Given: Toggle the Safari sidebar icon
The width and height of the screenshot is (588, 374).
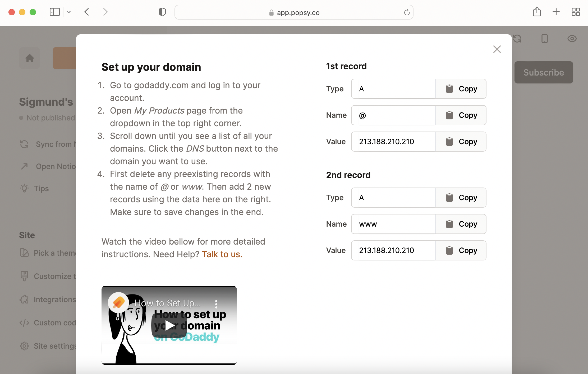Looking at the screenshot, I should 55,12.
